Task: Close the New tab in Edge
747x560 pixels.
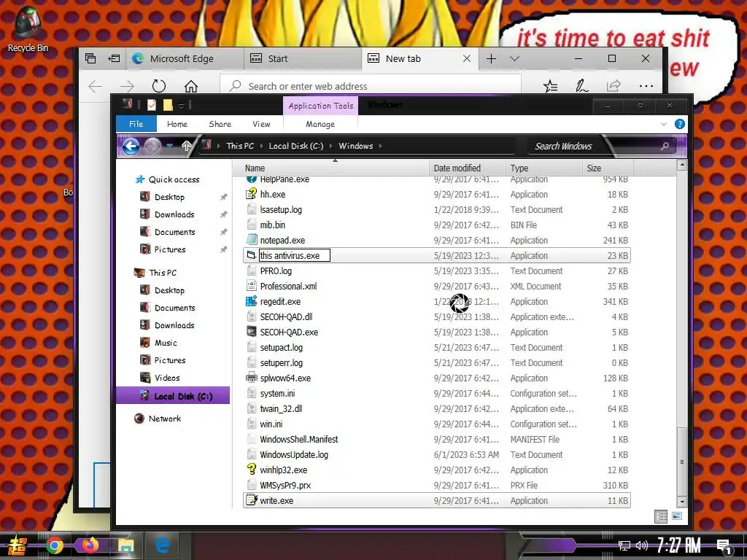Action: [467, 58]
